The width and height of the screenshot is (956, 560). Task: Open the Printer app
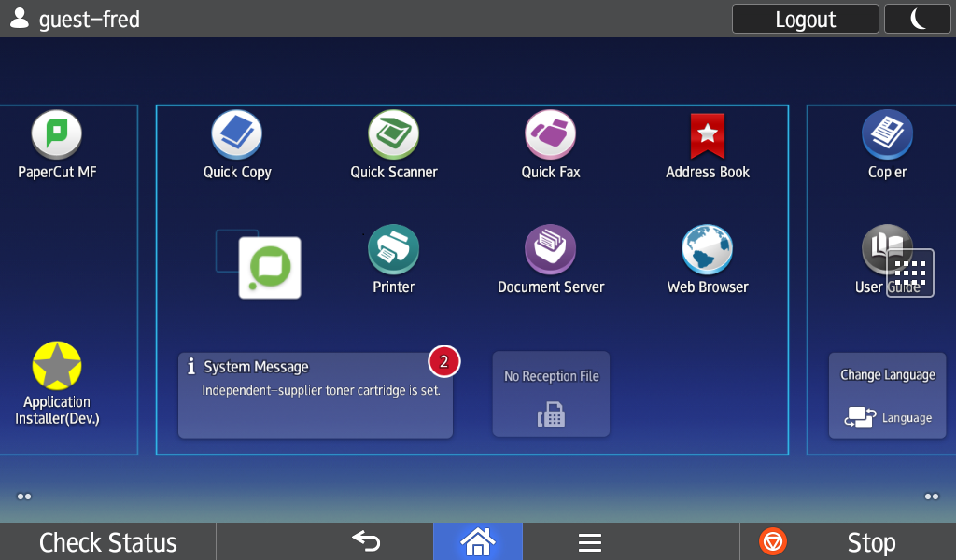pyautogui.click(x=393, y=252)
